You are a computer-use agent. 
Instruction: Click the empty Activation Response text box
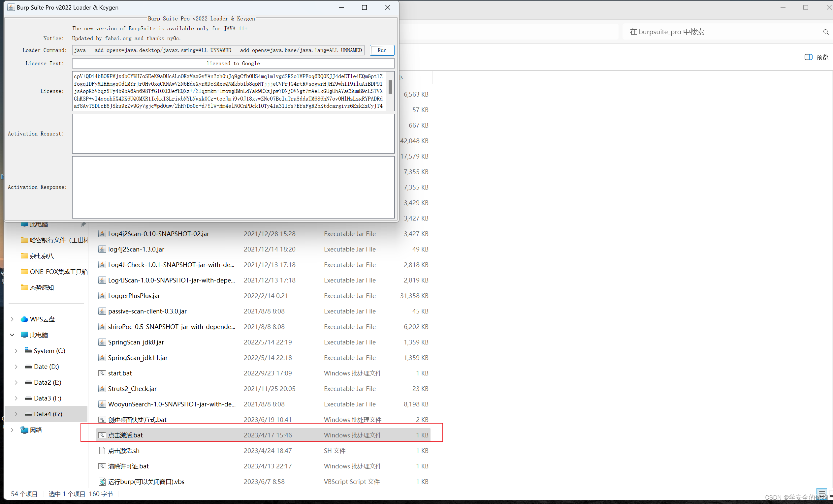click(x=233, y=187)
